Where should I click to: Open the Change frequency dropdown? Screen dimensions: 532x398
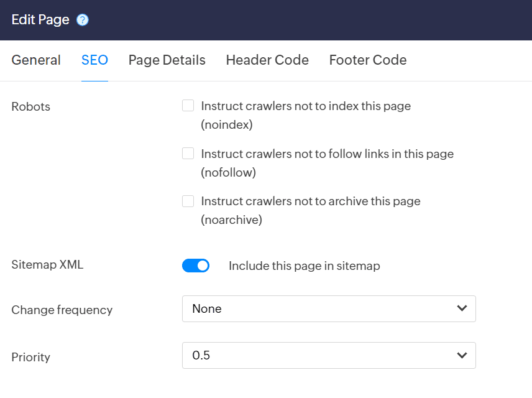[328, 308]
